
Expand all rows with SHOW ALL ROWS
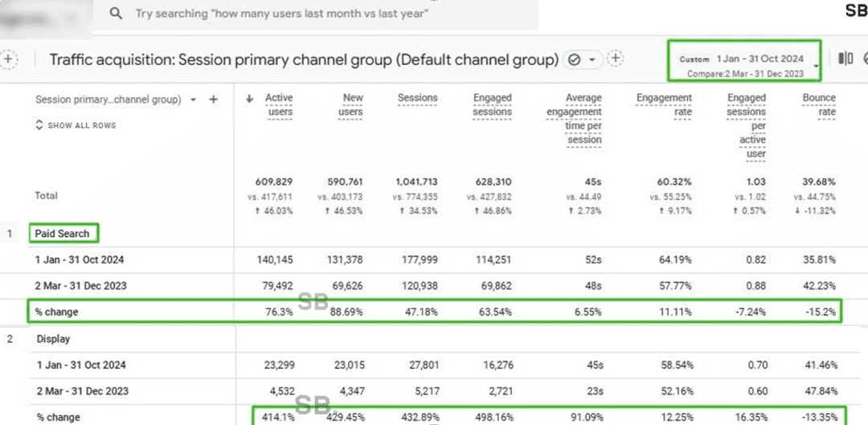[76, 125]
